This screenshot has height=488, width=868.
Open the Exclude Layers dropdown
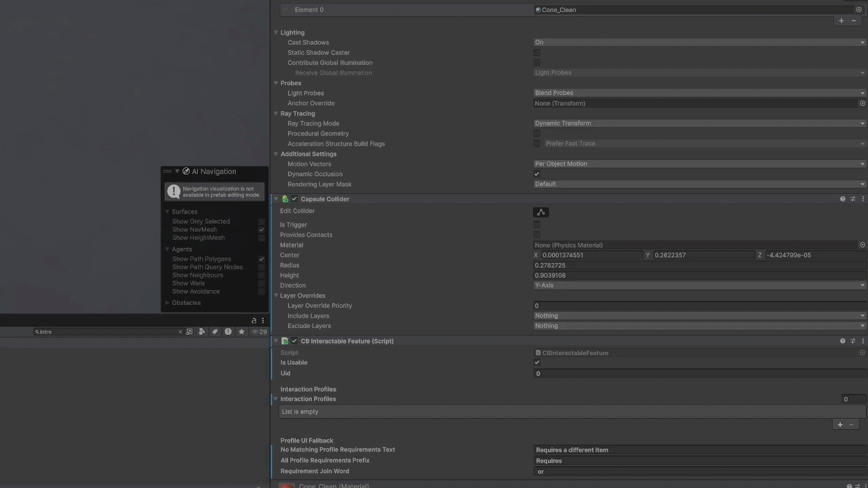point(700,326)
